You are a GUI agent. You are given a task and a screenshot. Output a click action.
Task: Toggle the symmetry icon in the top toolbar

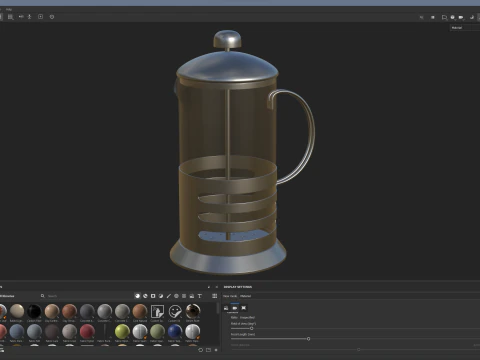(21, 17)
